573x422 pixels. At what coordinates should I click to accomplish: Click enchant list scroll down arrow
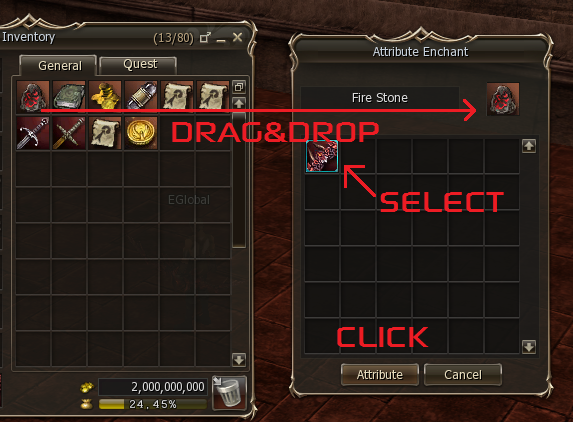529,347
